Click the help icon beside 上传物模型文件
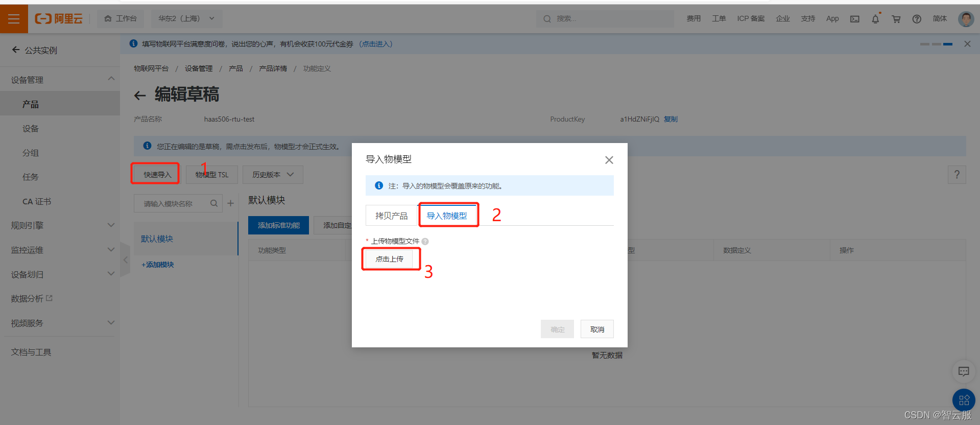Screen dimensions: 980x425 click(425, 242)
